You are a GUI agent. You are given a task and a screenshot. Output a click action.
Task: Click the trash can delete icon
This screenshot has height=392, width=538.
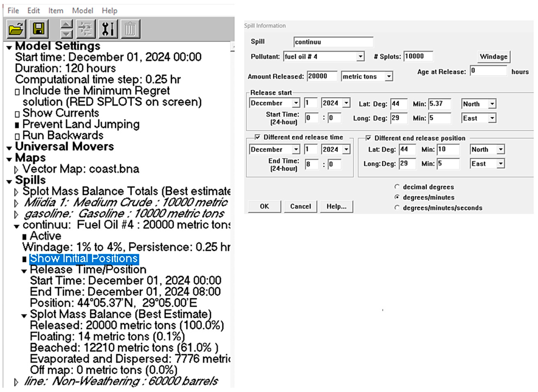tap(130, 29)
